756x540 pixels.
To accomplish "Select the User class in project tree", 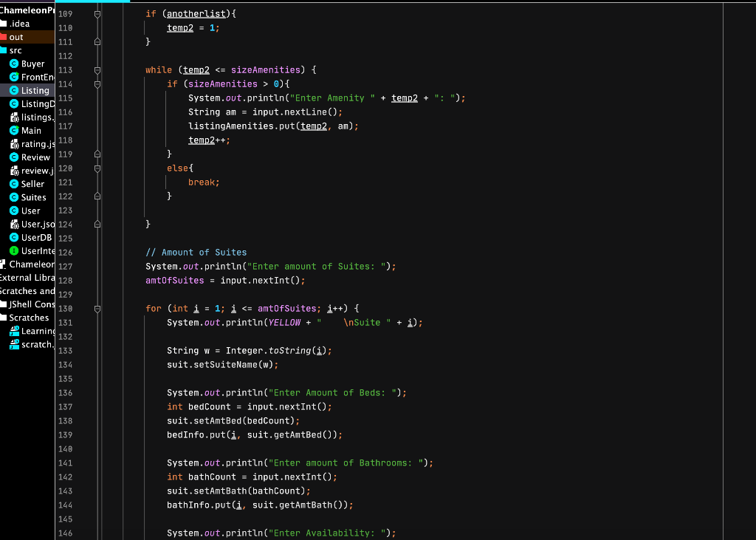I will [x=27, y=211].
